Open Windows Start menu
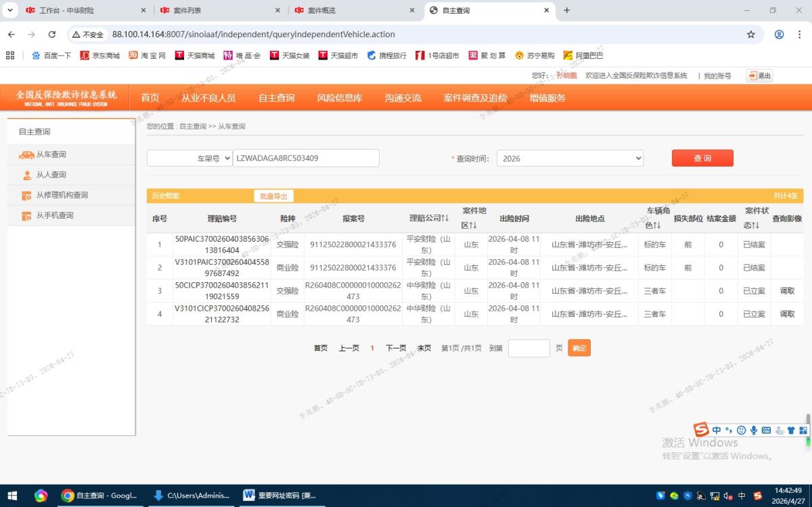812x507 pixels. [12, 495]
